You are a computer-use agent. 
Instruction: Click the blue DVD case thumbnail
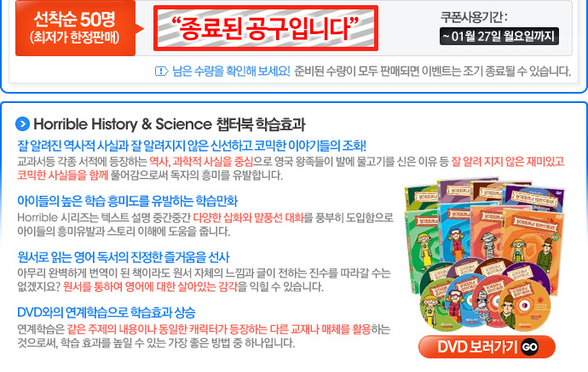(453, 234)
